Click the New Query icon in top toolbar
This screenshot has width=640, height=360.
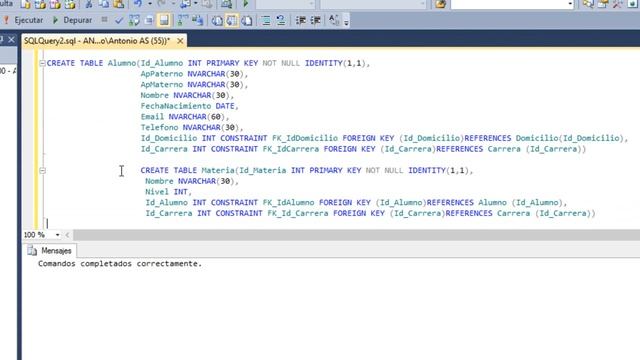point(25,4)
